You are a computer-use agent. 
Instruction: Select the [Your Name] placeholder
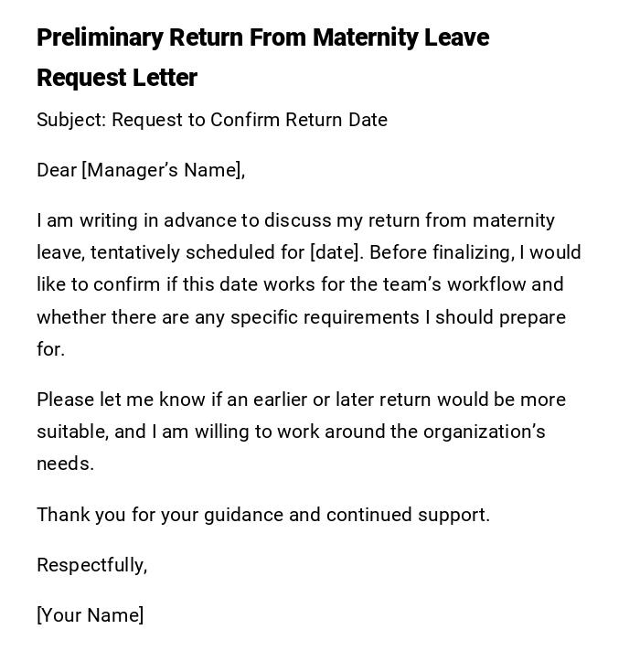pos(90,615)
